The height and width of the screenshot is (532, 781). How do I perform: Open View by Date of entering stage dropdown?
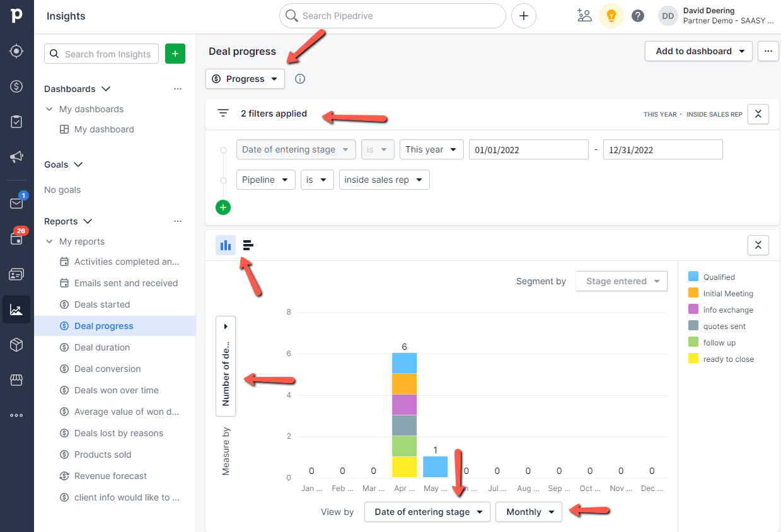click(427, 512)
